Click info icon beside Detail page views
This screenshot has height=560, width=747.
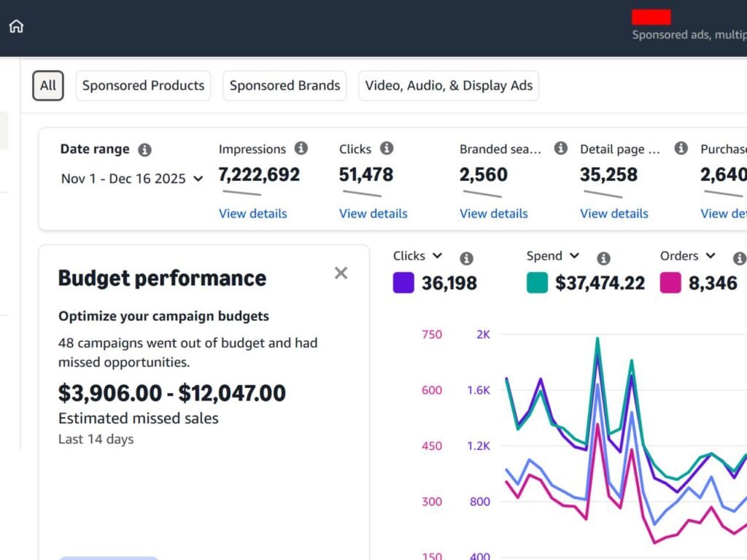point(681,148)
